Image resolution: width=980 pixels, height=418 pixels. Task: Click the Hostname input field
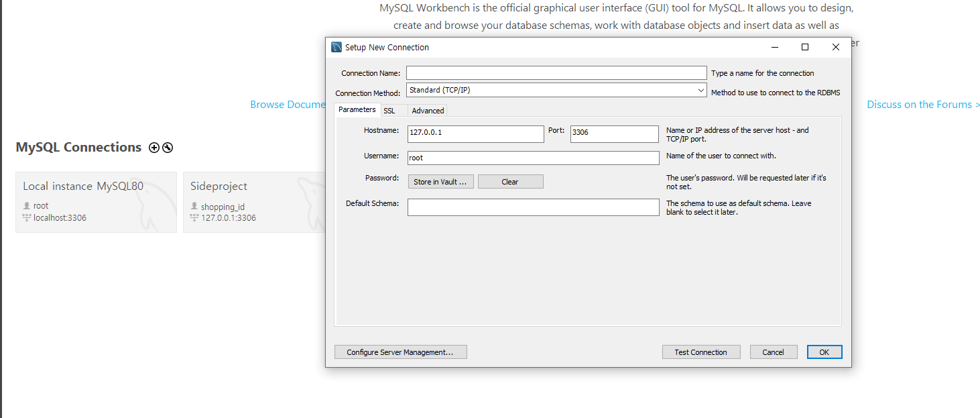pos(476,134)
